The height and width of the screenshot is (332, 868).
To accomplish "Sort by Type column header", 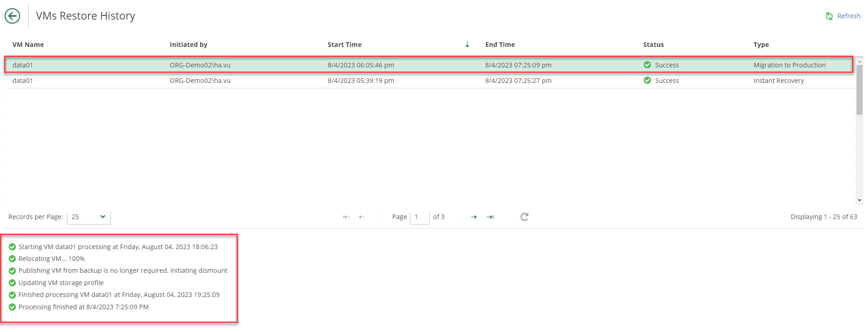I will pos(761,45).
